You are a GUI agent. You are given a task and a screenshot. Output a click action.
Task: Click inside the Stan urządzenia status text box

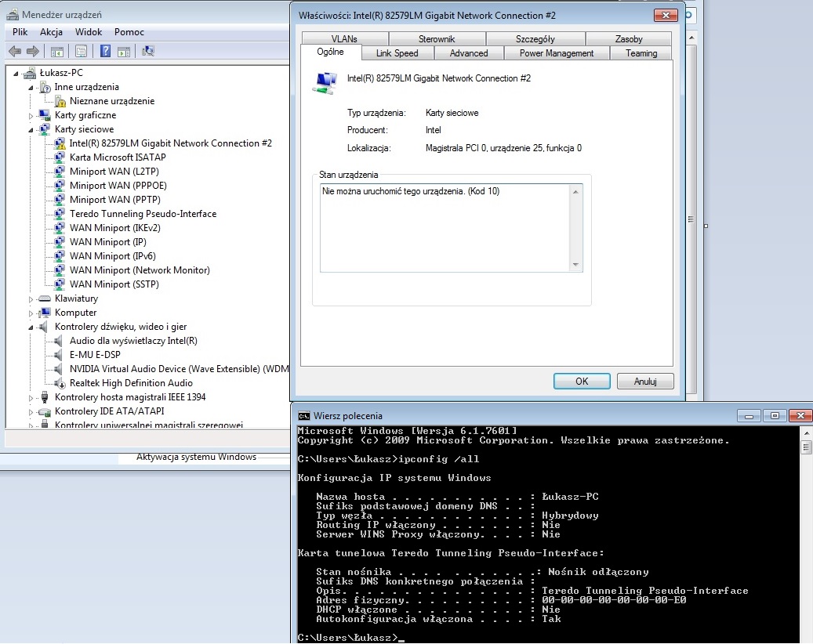click(445, 228)
